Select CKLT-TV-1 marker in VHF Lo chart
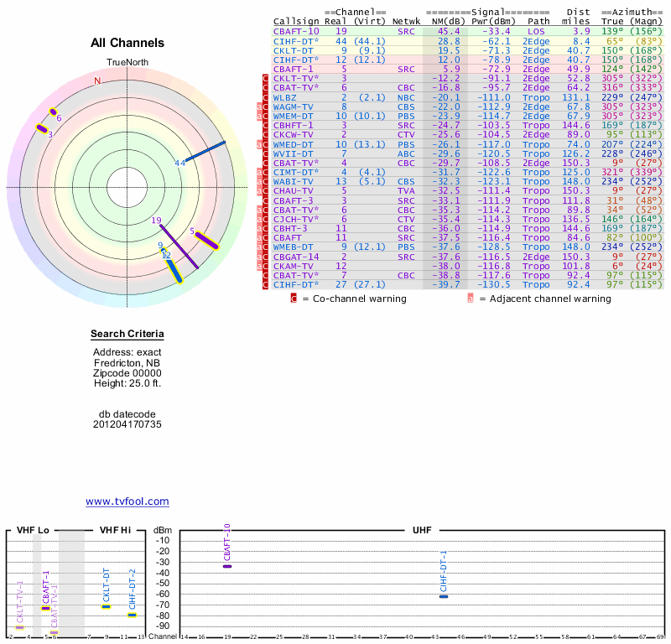Screen dimensions: 671x644 pos(20,626)
